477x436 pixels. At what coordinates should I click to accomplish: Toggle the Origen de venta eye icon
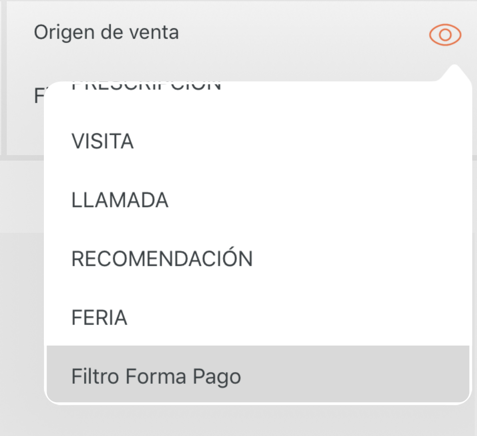445,35
